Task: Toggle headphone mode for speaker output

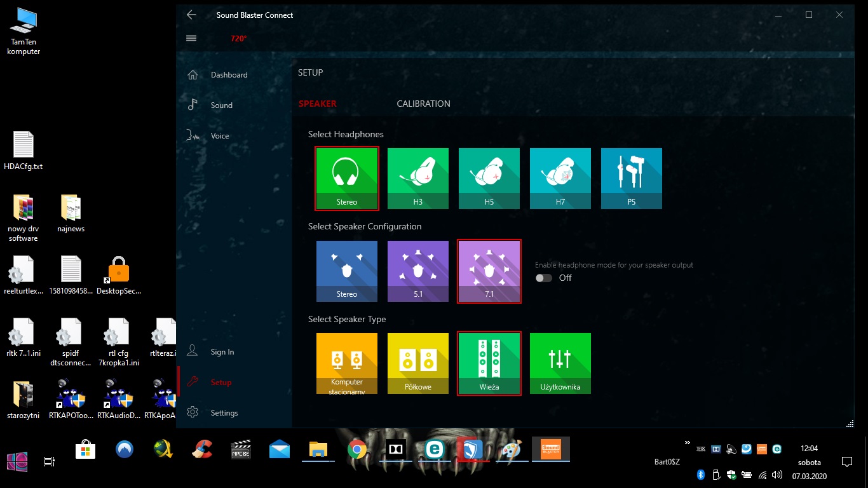Action: pos(543,278)
